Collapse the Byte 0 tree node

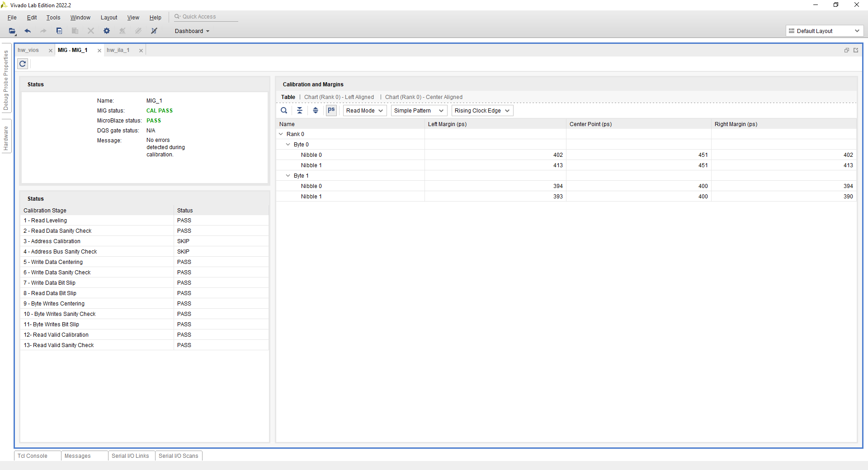pos(288,145)
